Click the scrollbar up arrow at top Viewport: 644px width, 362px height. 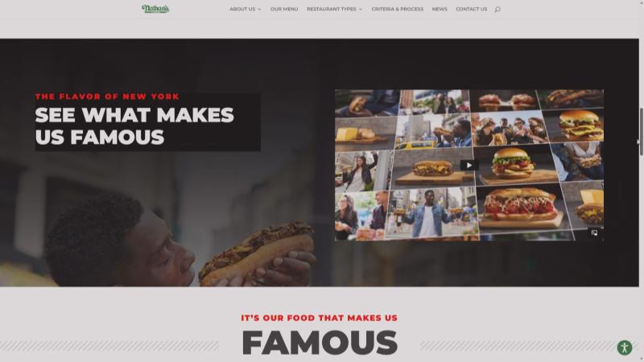coord(641,2)
